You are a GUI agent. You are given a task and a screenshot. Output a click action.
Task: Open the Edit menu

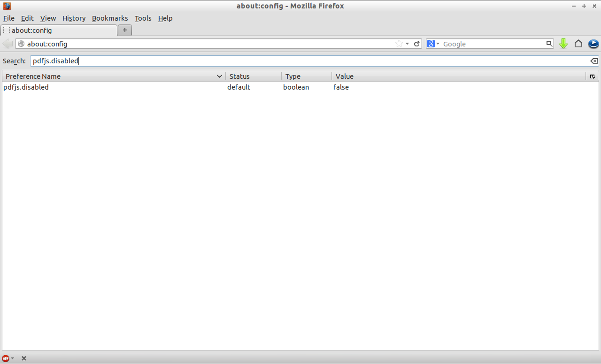pyautogui.click(x=27, y=18)
